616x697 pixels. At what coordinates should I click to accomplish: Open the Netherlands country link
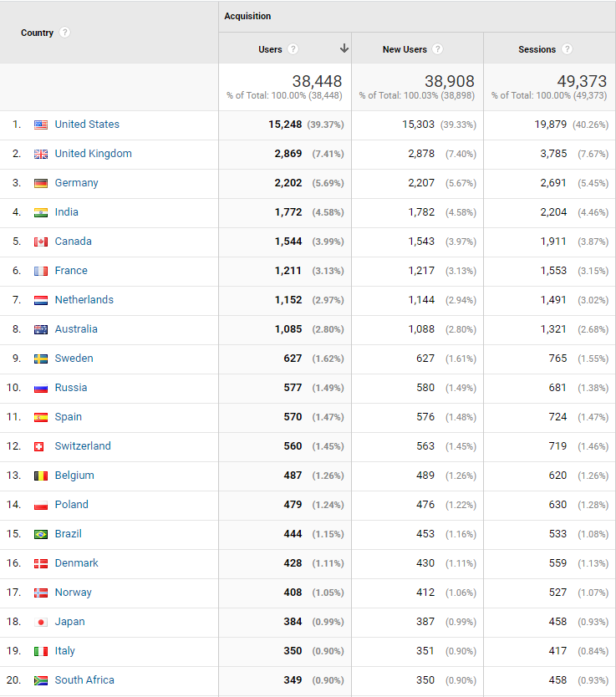84,300
